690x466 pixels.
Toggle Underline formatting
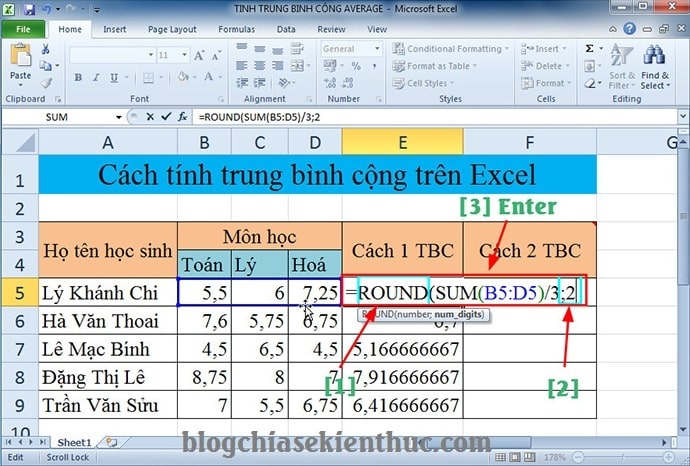click(x=114, y=78)
